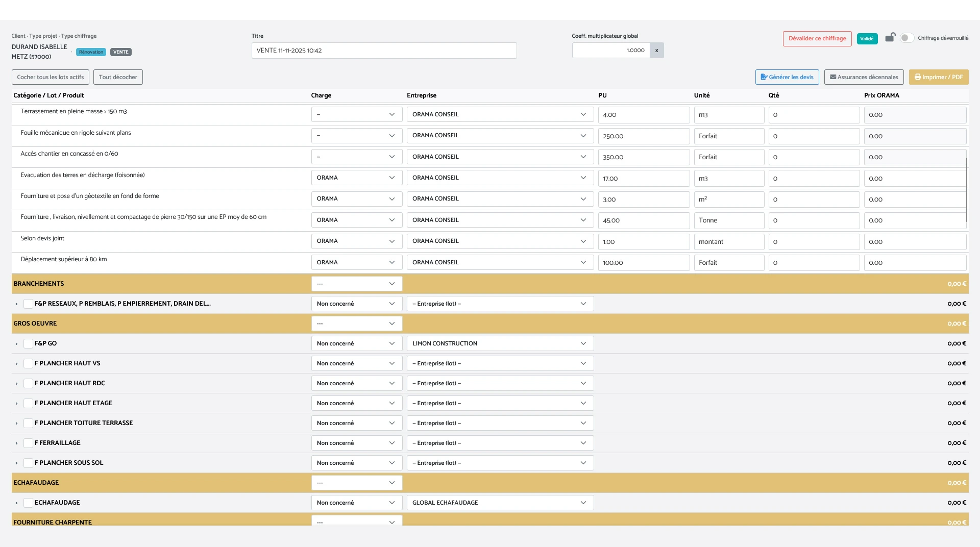Select the F FERRAILLAGE checkbox

coord(29,443)
